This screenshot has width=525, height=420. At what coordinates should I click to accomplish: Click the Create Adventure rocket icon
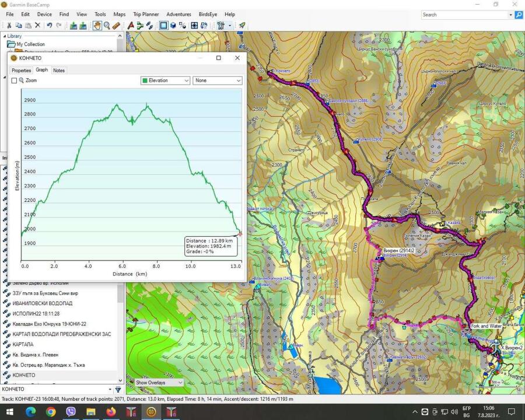point(242,26)
